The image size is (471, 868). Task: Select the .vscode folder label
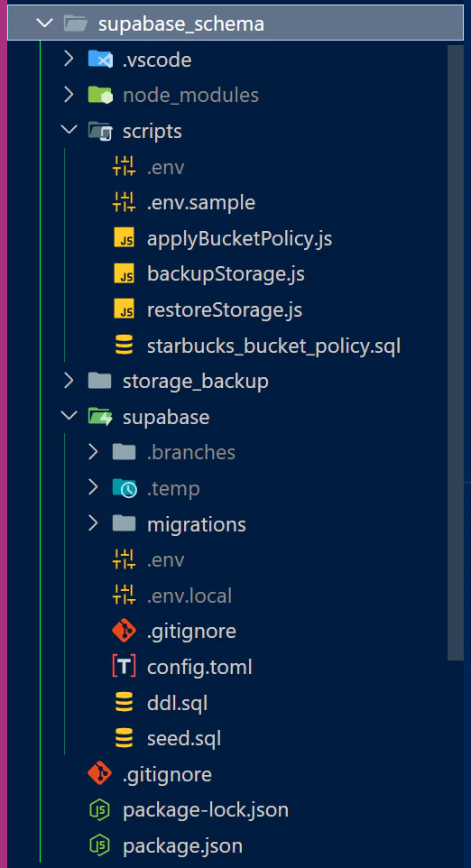point(157,60)
